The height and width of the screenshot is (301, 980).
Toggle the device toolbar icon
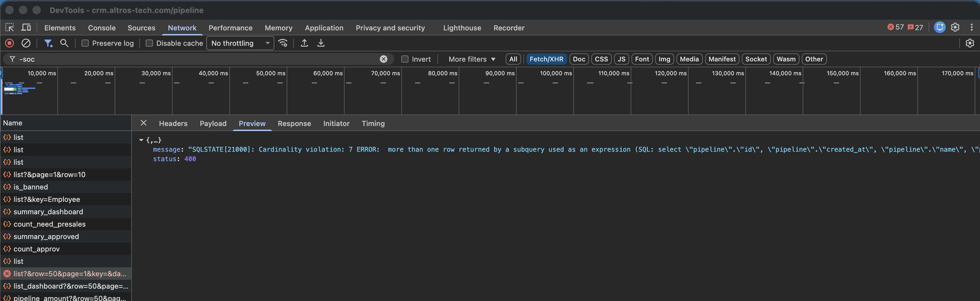[x=26, y=28]
